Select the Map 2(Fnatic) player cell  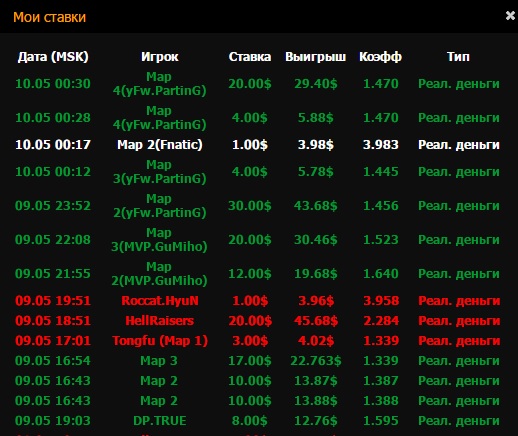pyautogui.click(x=160, y=145)
